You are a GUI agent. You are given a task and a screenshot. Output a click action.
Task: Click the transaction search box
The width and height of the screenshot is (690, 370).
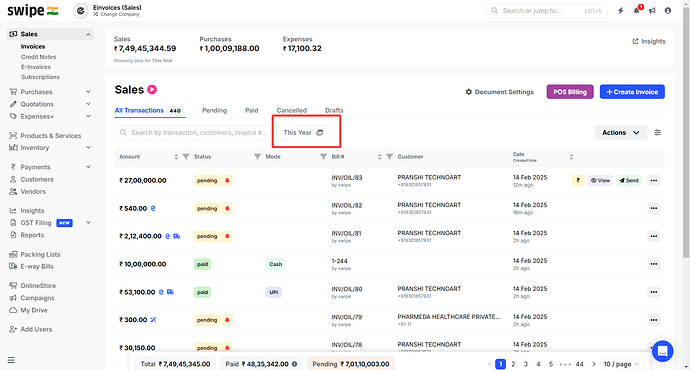pos(193,132)
